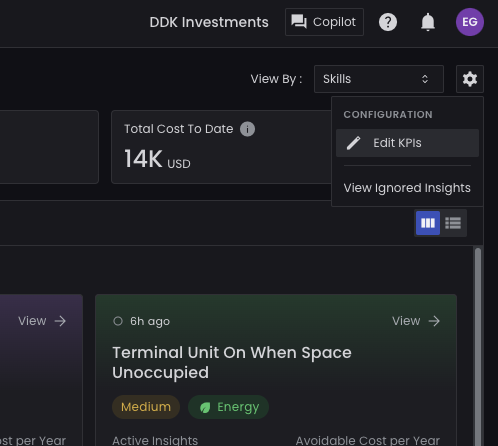The height and width of the screenshot is (446, 498).
Task: Click the pencil icon beside Edit KPIs
Action: pos(353,143)
